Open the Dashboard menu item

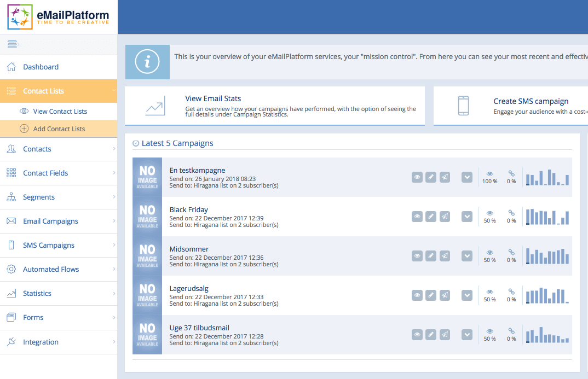point(59,67)
